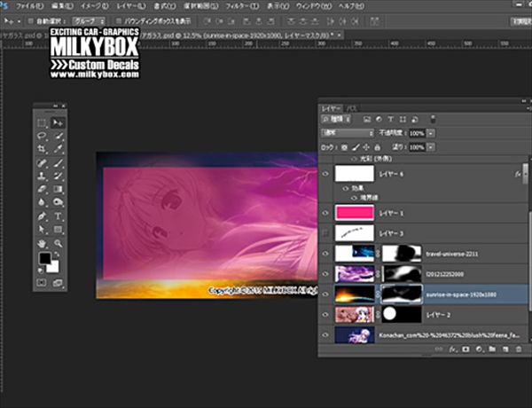Select the Dodge tool
Image resolution: width=532 pixels, height=408 pixels.
click(58, 202)
